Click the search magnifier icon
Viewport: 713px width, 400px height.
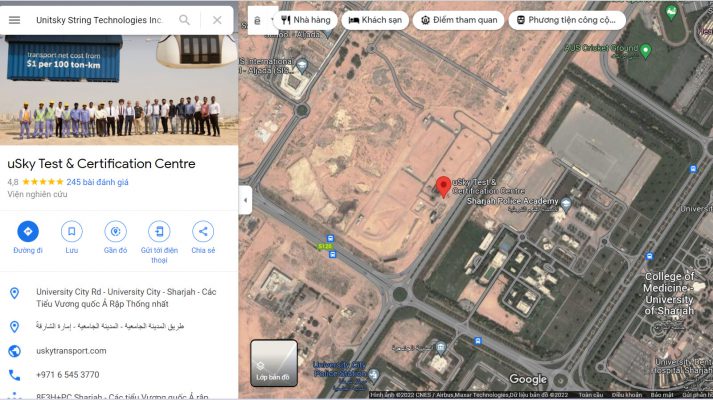point(184,20)
